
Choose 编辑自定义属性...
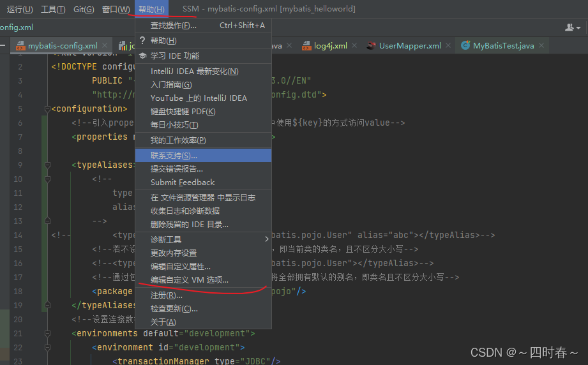click(203, 267)
